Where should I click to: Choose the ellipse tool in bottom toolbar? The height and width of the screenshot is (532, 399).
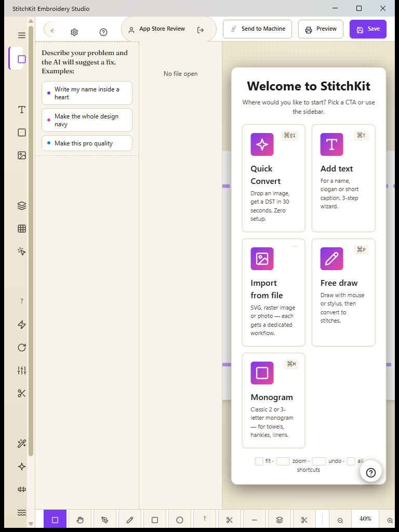click(x=180, y=520)
